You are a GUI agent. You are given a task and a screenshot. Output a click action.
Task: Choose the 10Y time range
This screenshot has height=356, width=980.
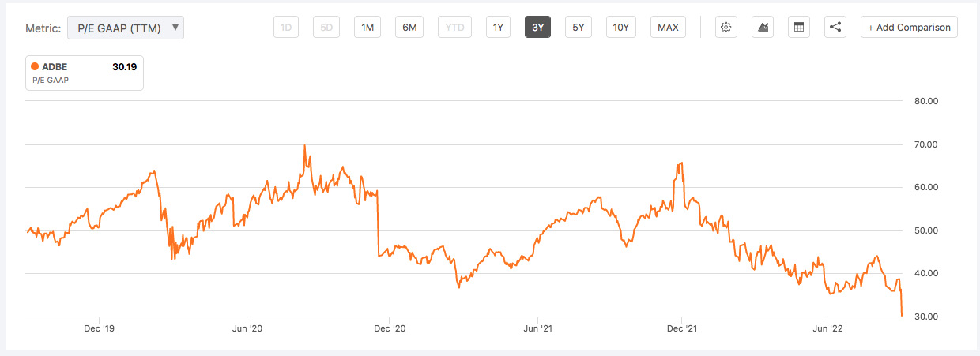[x=620, y=28]
